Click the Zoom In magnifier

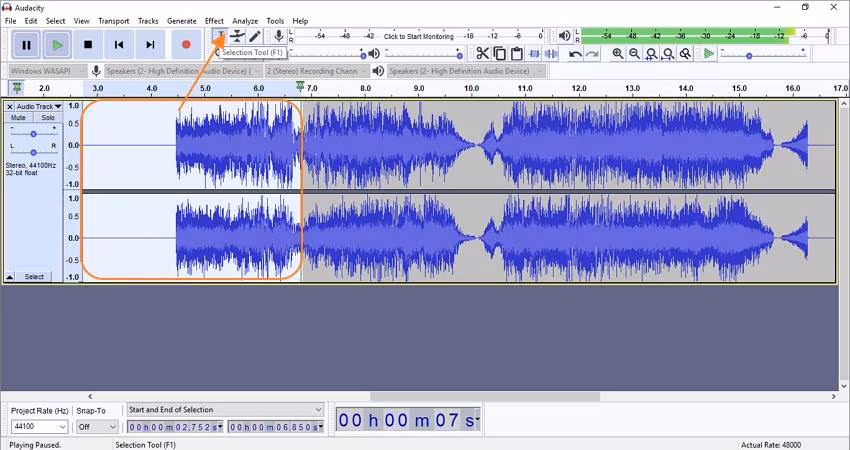pos(617,53)
